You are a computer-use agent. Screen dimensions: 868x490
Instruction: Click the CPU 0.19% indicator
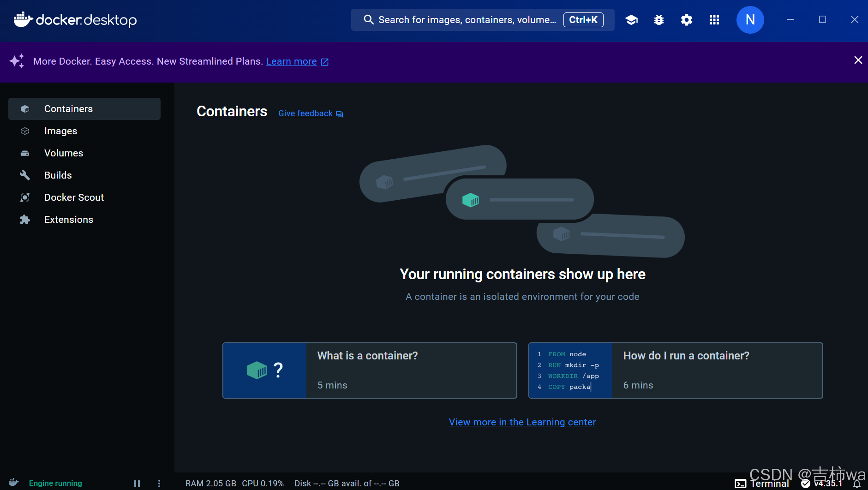click(x=263, y=484)
